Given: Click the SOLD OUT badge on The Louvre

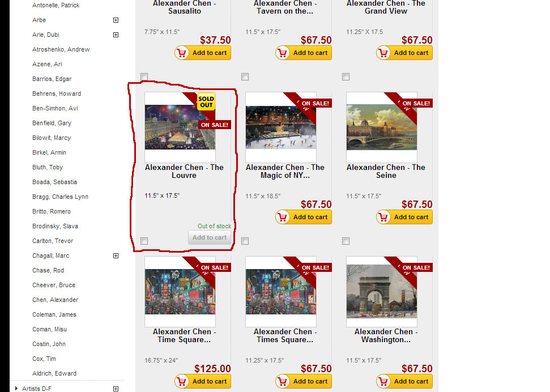Looking at the screenshot, I should [206, 102].
